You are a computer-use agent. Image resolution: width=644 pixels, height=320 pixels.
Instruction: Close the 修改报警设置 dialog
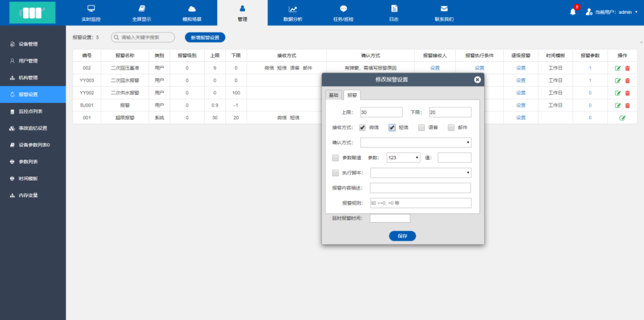tap(477, 80)
